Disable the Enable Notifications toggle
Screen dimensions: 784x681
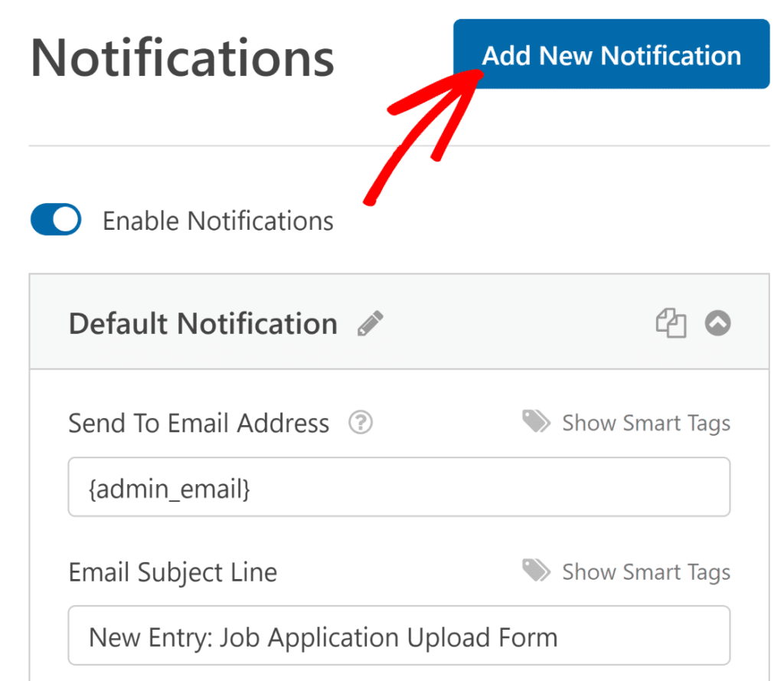pyautogui.click(x=55, y=220)
